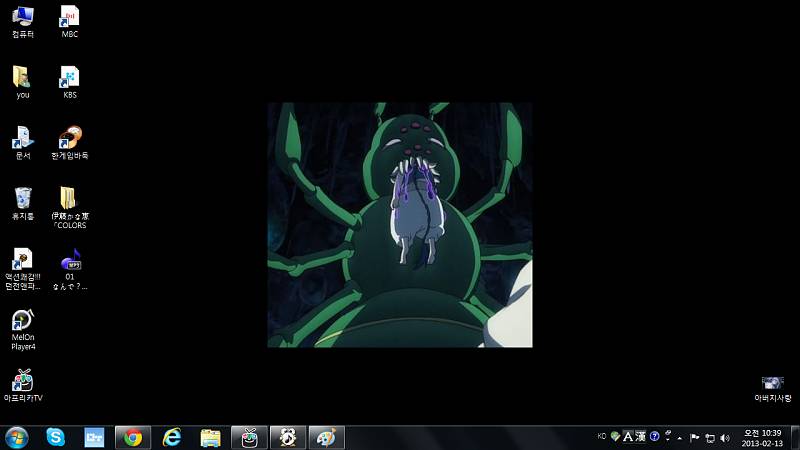The width and height of the screenshot is (800, 450).
Task: Click the Windows Start button
Action: coord(17,437)
